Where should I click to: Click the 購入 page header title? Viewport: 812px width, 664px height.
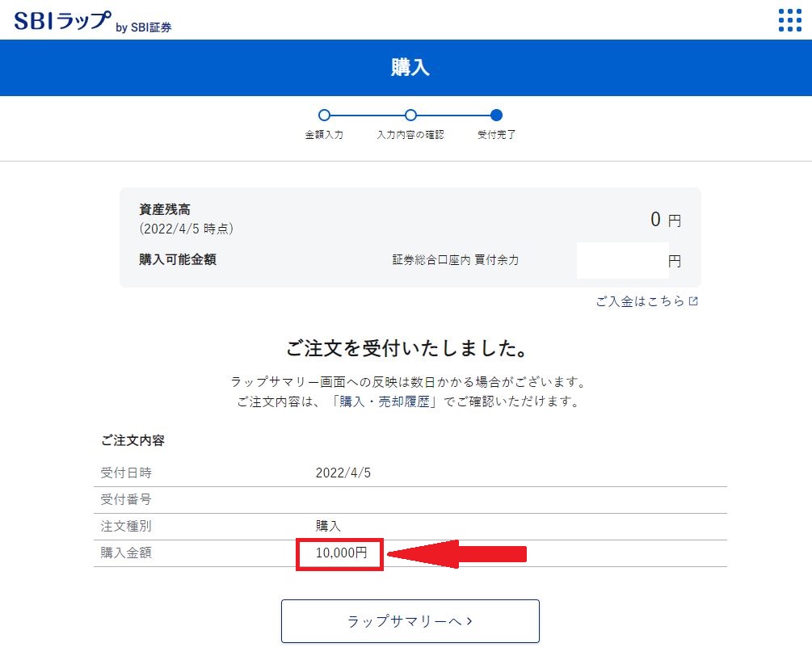(x=410, y=67)
